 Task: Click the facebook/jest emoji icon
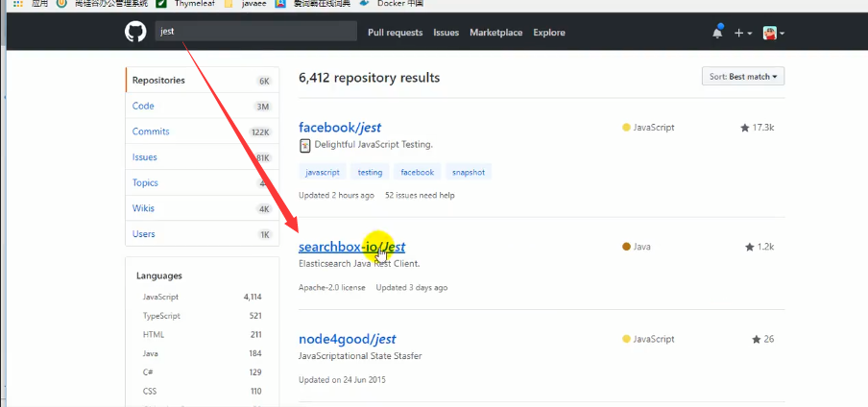pyautogui.click(x=305, y=146)
